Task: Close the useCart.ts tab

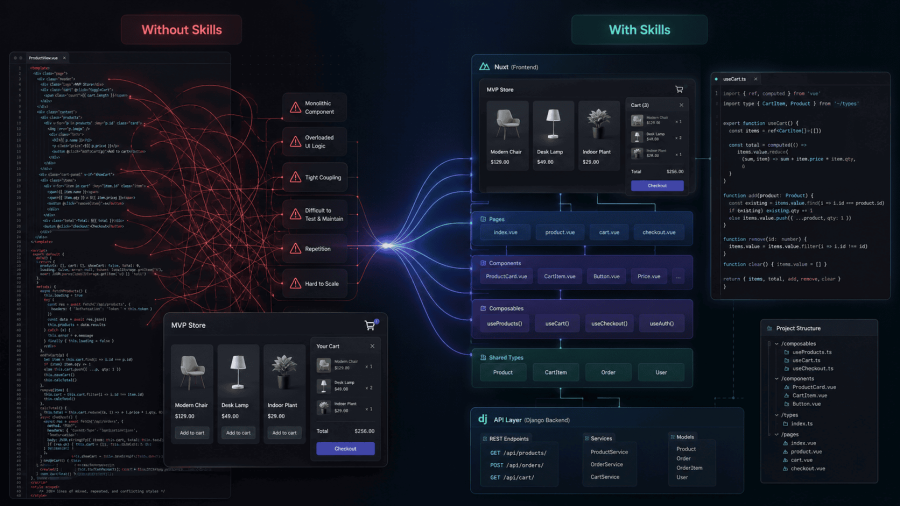Action: tap(755, 79)
